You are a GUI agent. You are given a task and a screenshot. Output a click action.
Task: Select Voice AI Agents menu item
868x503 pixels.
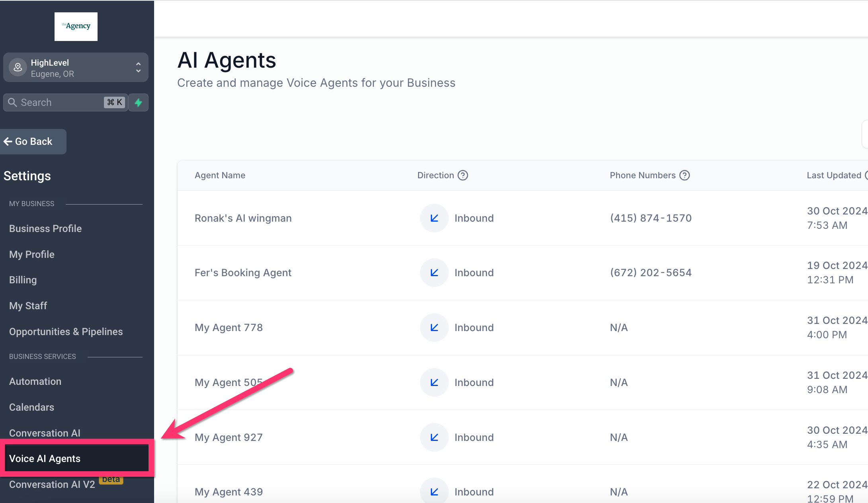pyautogui.click(x=45, y=458)
